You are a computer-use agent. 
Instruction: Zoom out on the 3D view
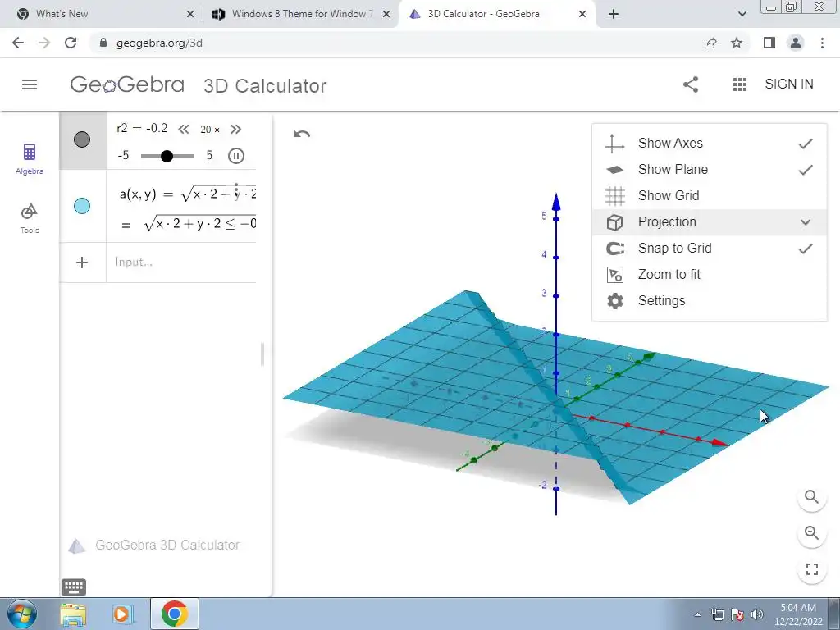pyautogui.click(x=811, y=533)
